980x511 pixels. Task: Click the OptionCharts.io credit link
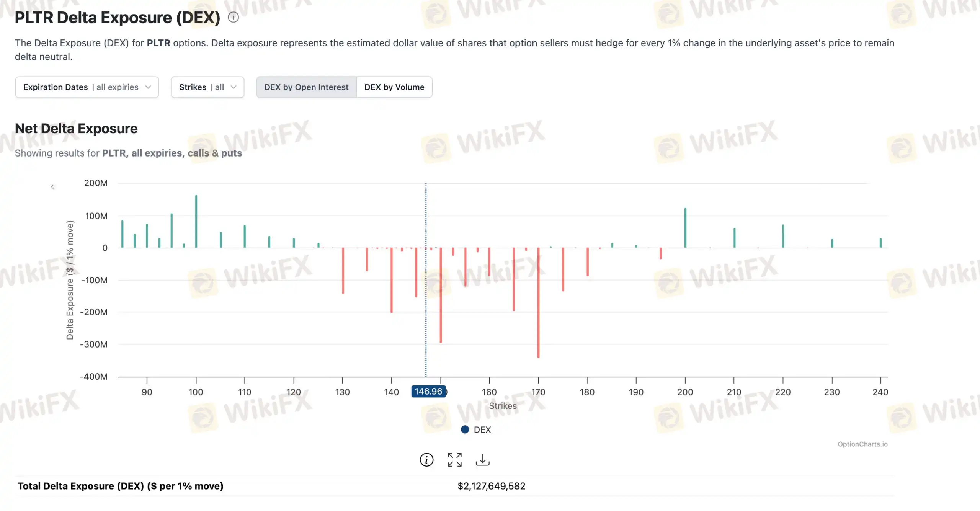pos(862,444)
